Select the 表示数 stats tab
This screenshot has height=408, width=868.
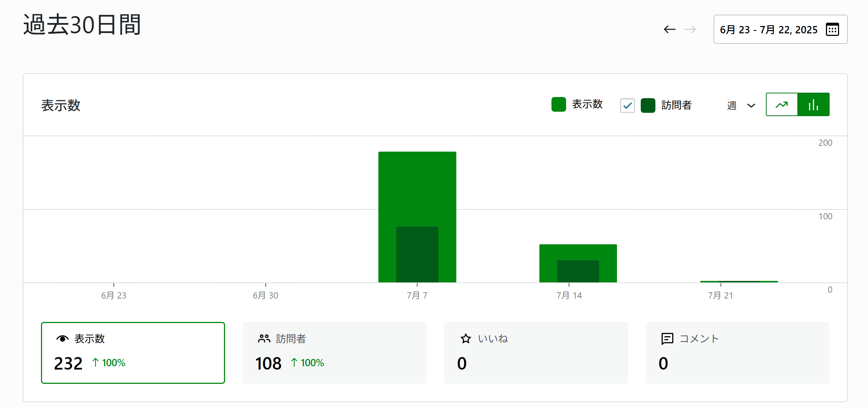point(133,353)
